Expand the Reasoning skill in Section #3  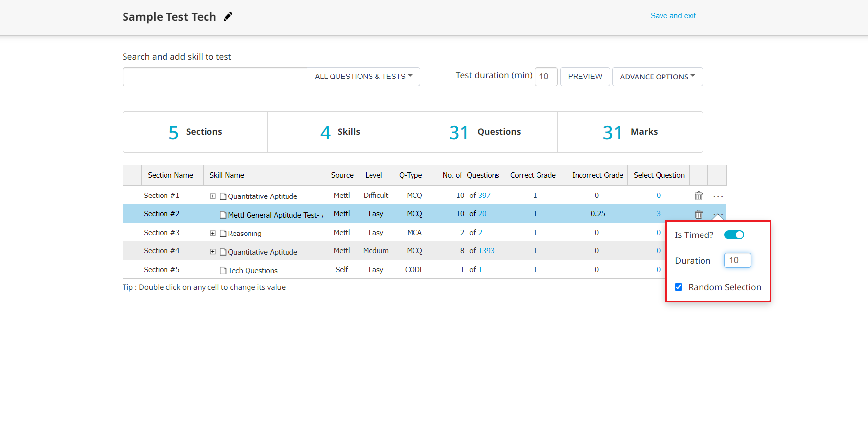pos(213,233)
